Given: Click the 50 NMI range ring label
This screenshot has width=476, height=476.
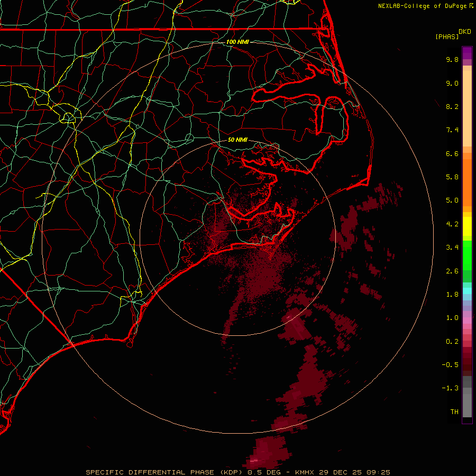Looking at the screenshot, I should pyautogui.click(x=237, y=140).
